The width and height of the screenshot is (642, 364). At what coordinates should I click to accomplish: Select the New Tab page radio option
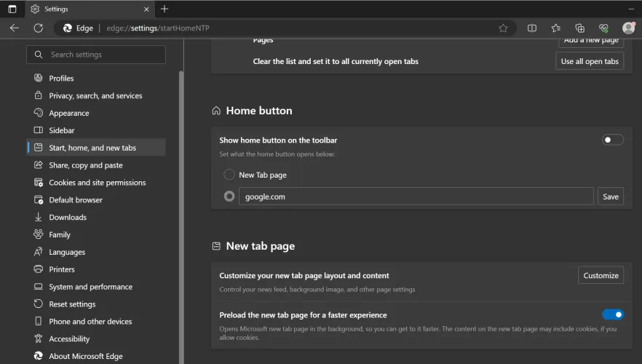[x=229, y=175]
